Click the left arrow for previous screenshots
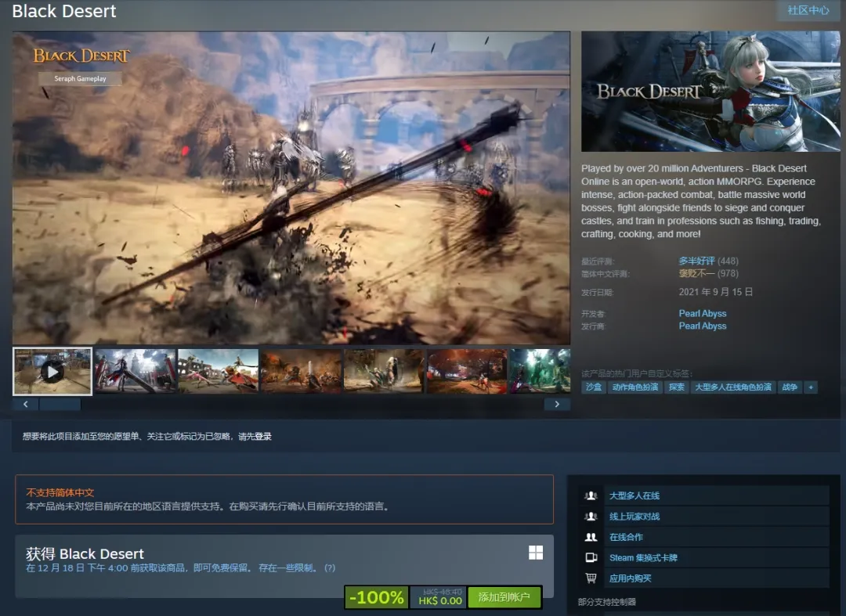The width and height of the screenshot is (846, 616). point(25,403)
